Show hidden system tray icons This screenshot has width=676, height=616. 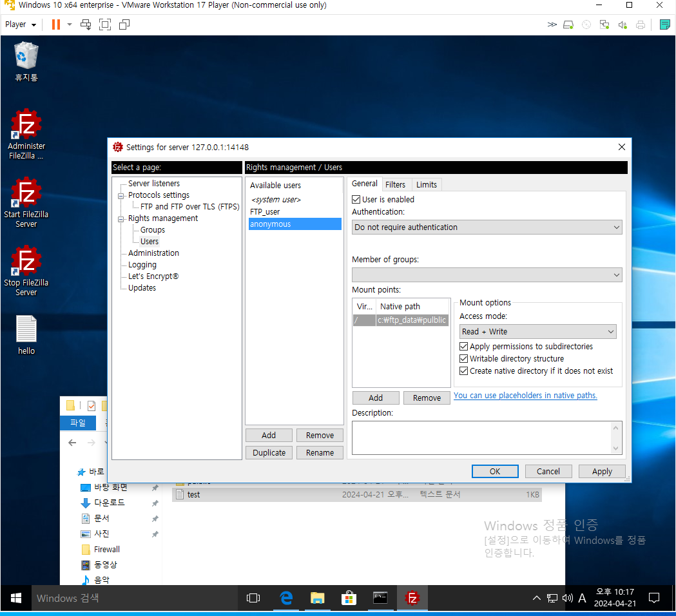point(537,598)
